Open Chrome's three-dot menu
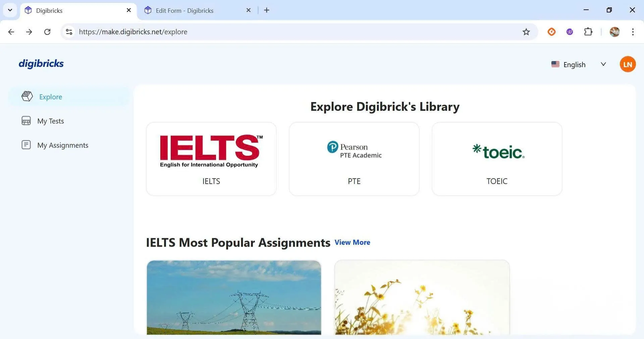The image size is (644, 339). tap(633, 32)
